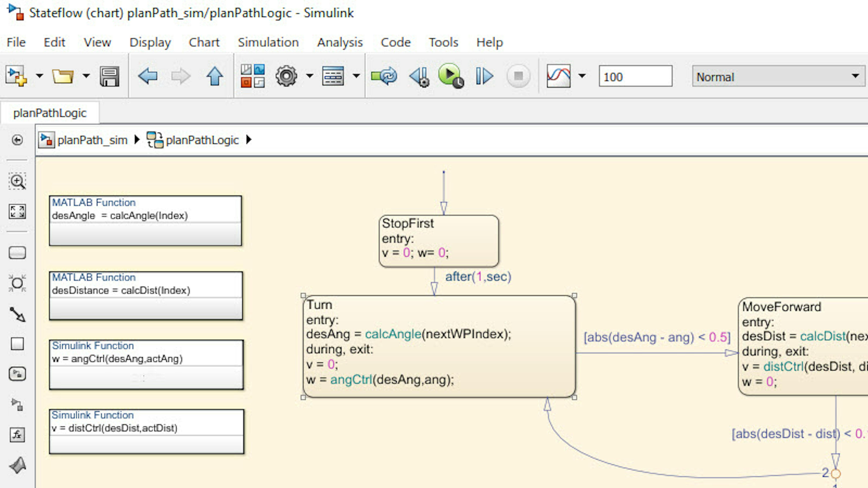Select the State tool in palette
Viewport: 868px width, 488px height.
(17, 253)
